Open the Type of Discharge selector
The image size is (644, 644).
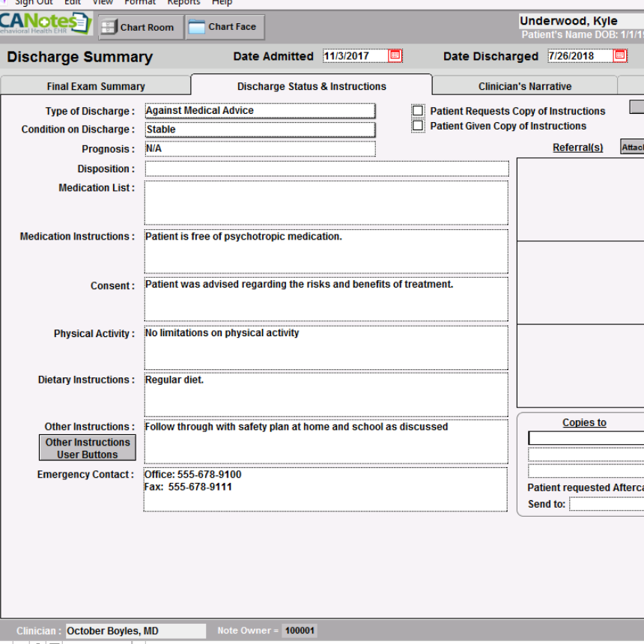coord(258,111)
